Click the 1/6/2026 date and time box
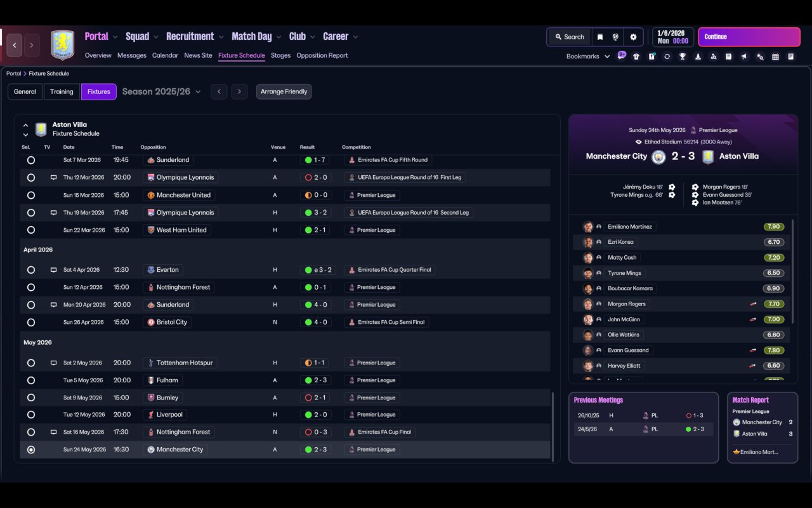 [x=672, y=37]
